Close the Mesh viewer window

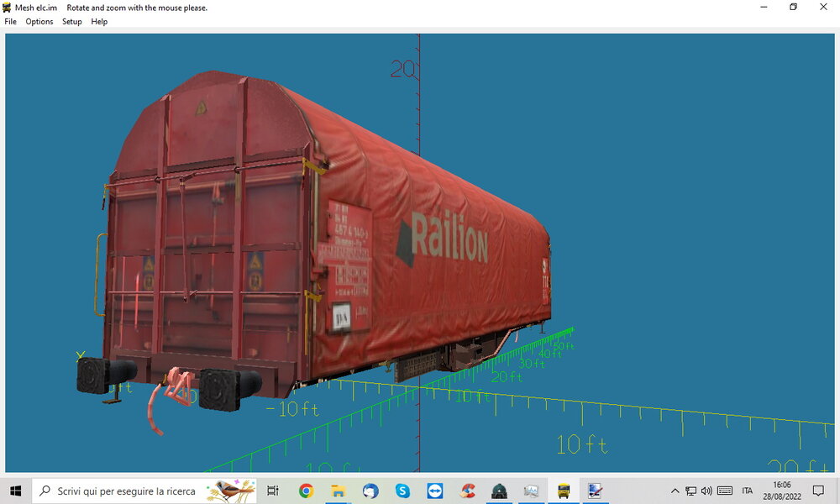tap(823, 7)
